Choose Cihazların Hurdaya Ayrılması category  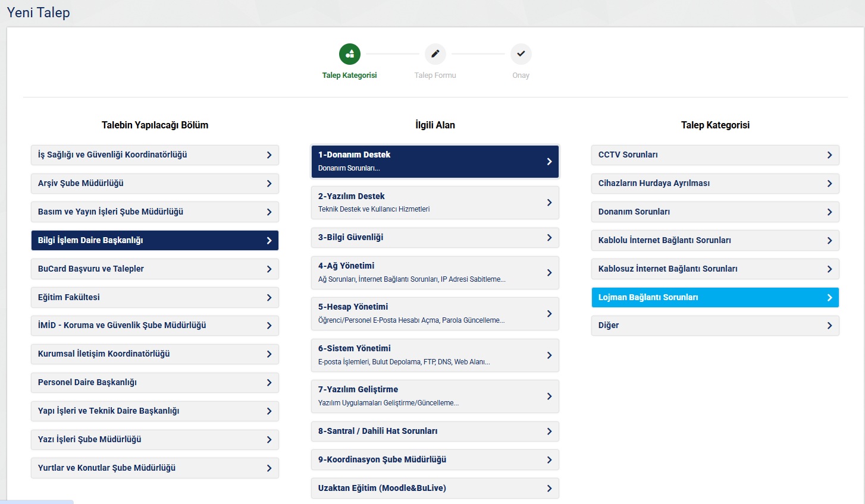714,184
